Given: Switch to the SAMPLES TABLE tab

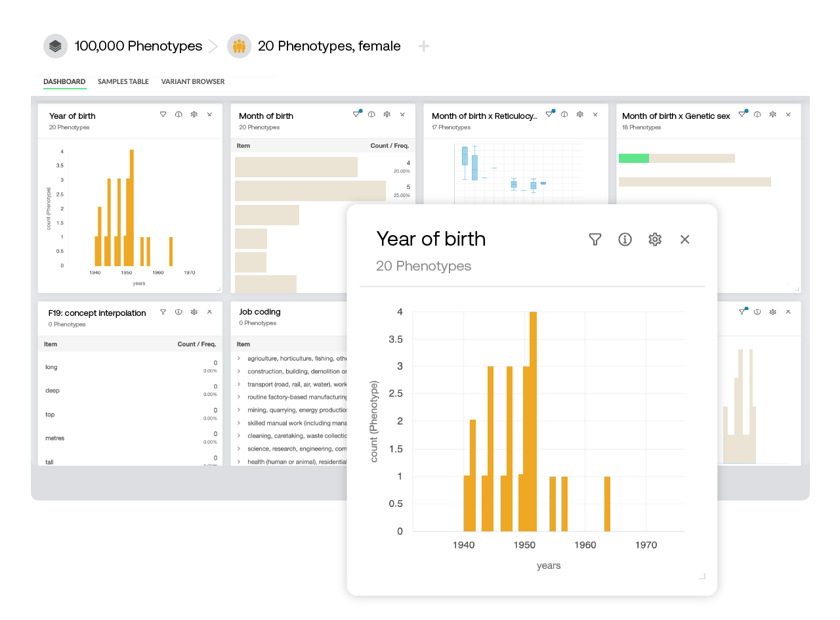Looking at the screenshot, I should coord(123,81).
